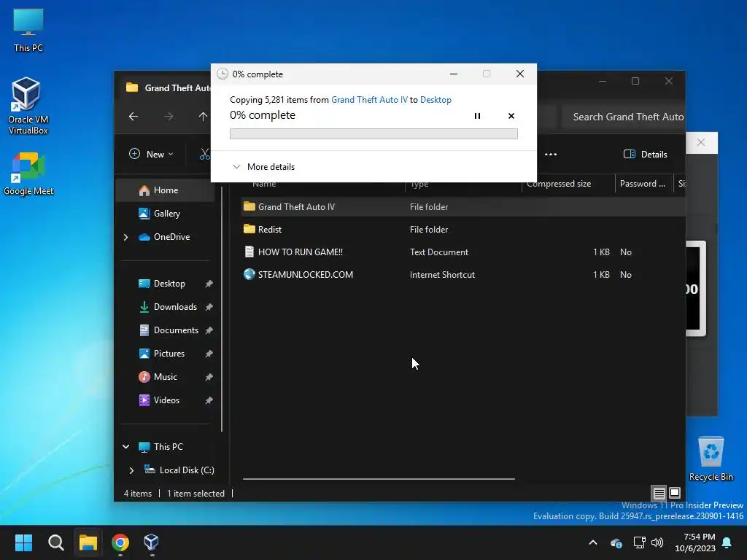Screen dimensions: 747x560
Task: Open Gallery in navigation pane
Action: pyautogui.click(x=165, y=214)
